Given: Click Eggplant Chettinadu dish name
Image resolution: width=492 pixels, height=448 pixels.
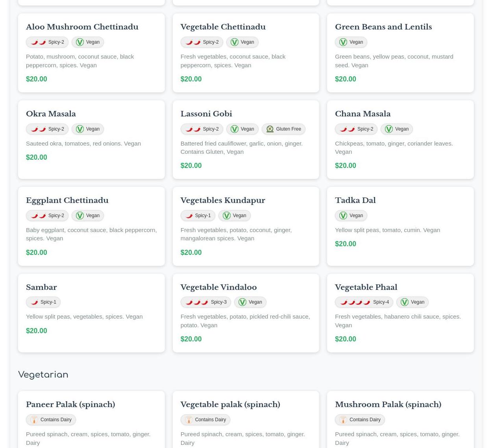Looking at the screenshot, I should tap(67, 200).
